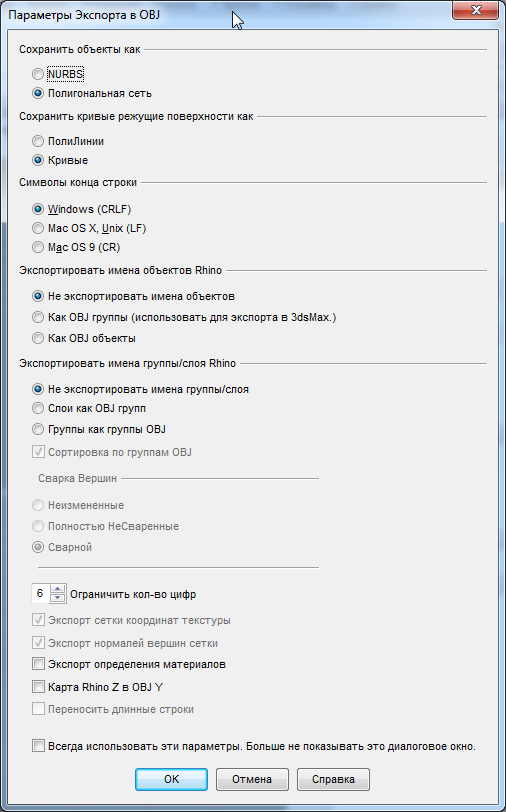Image resolution: width=506 pixels, height=812 pixels.
Task: Click the digit count field showing 6
Action: tap(41, 593)
